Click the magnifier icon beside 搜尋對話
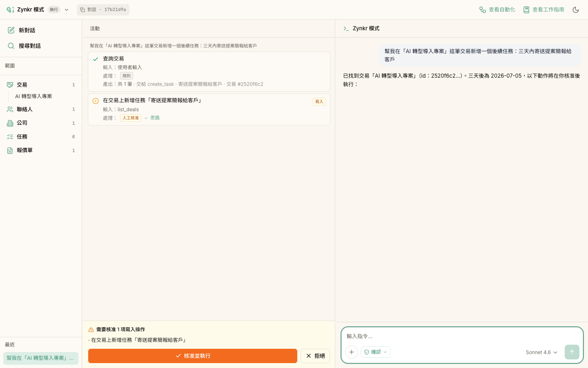Viewport: 588px width, 368px height. [11, 46]
